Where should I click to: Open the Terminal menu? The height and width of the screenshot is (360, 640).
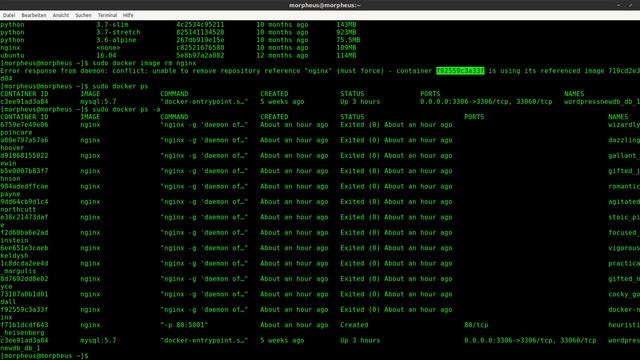[107, 15]
